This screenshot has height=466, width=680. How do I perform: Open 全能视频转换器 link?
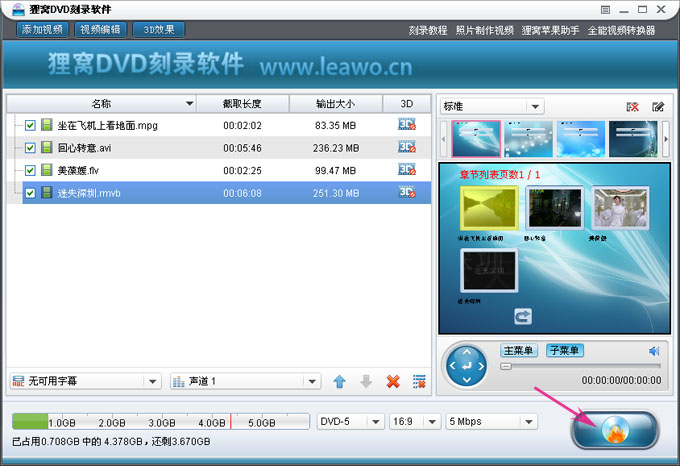[621, 30]
